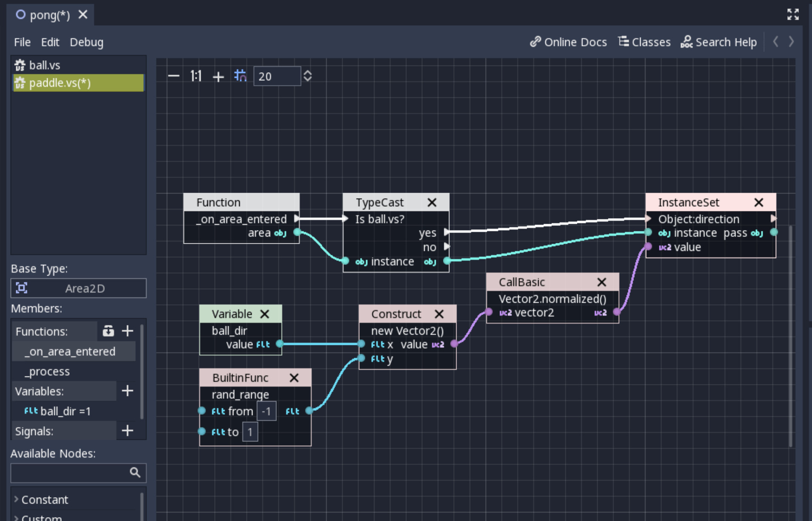Click the Available Nodes search field

[x=79, y=473]
